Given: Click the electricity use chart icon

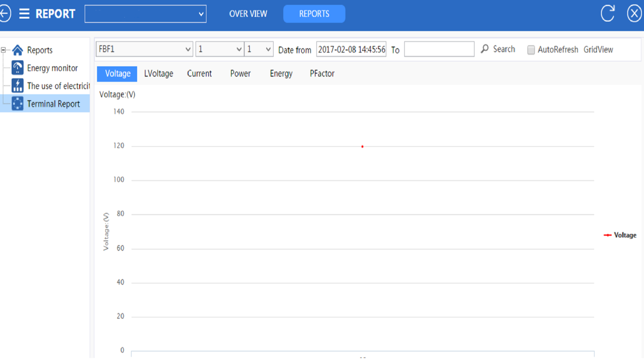Looking at the screenshot, I should (17, 85).
